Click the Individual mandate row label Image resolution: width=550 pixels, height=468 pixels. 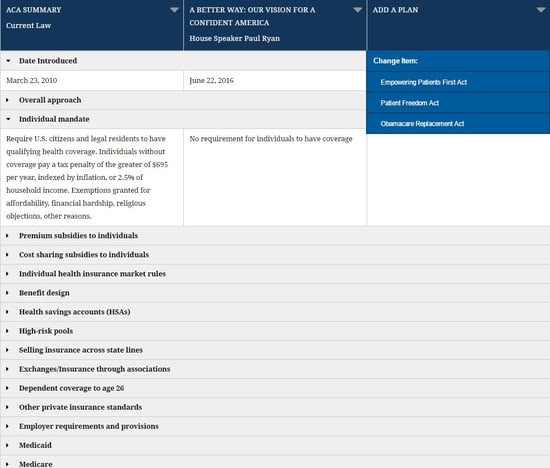click(x=54, y=119)
